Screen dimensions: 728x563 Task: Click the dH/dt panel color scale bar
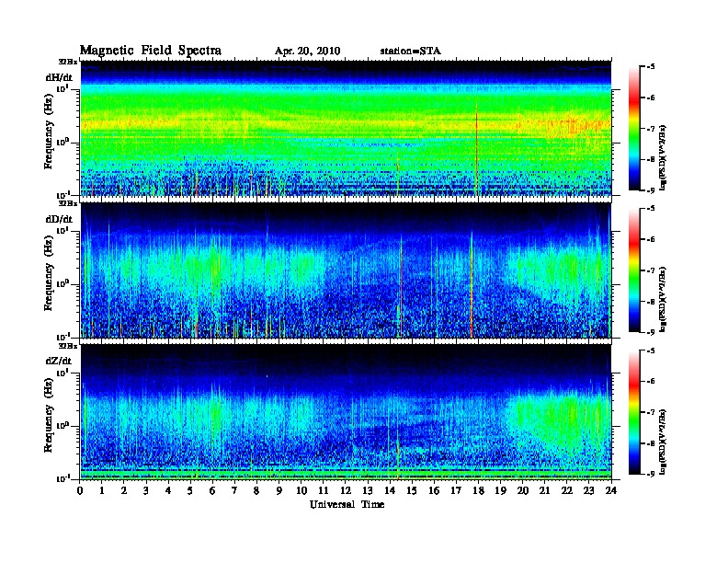pos(634,128)
